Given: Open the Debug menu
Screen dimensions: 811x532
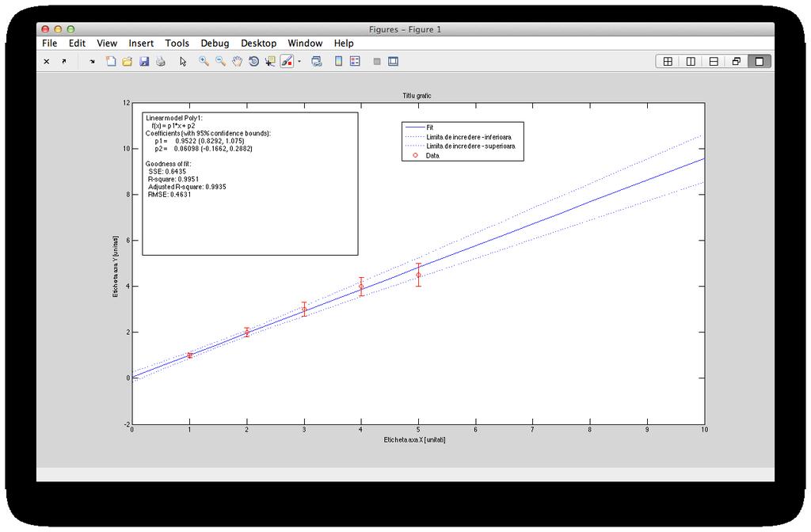Looking at the screenshot, I should [215, 44].
